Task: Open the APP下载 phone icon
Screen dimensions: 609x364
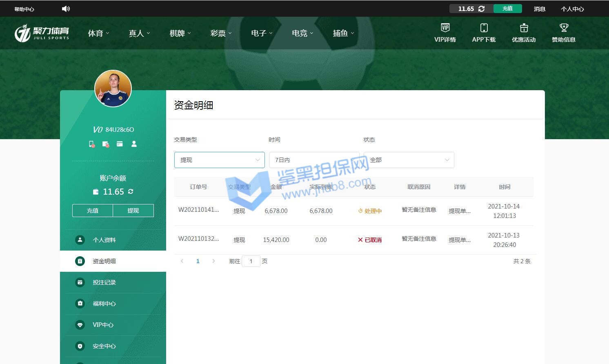Action: pyautogui.click(x=484, y=28)
